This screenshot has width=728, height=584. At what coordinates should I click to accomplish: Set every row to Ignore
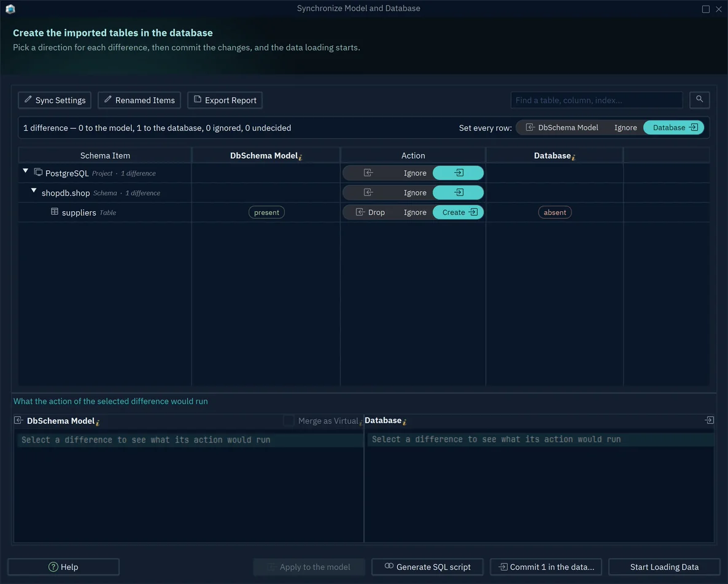click(625, 127)
